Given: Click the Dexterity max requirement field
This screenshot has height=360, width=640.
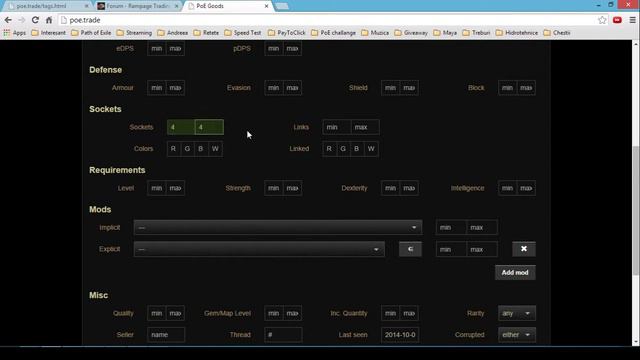Looking at the screenshot, I should [409, 188].
